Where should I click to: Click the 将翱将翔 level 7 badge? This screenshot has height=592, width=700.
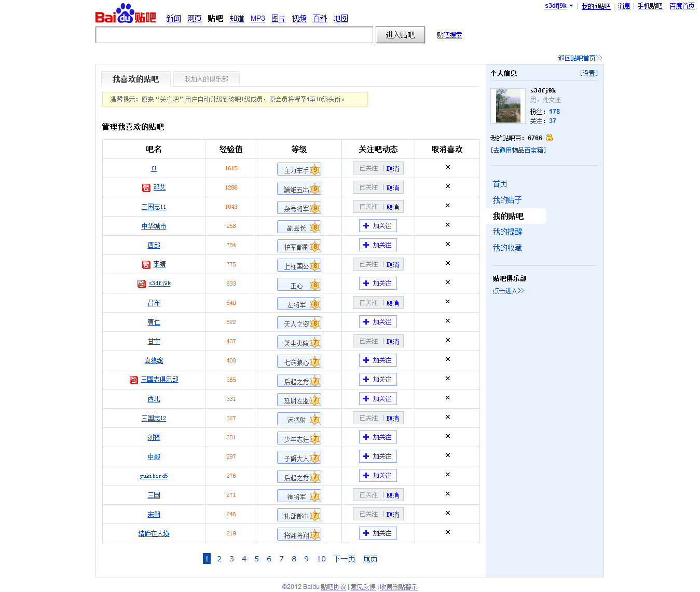tap(299, 534)
